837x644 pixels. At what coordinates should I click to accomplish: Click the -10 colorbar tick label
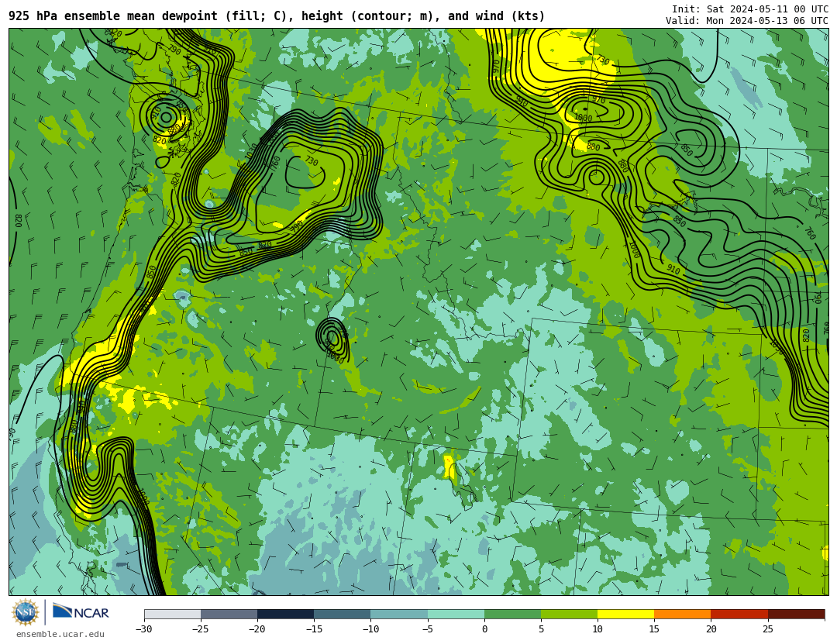(370, 629)
